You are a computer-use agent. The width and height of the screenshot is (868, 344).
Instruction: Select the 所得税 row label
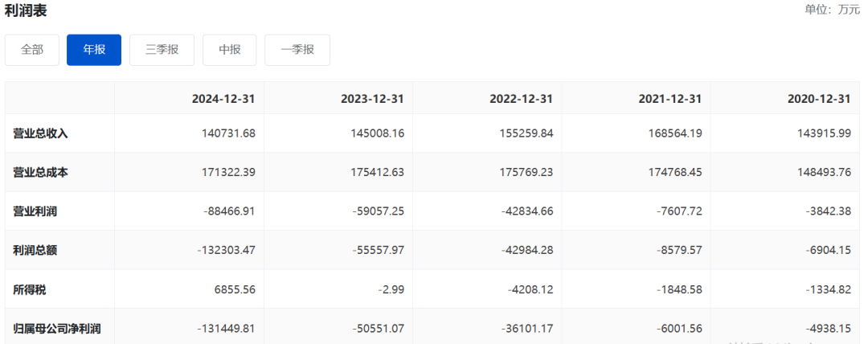(30, 289)
